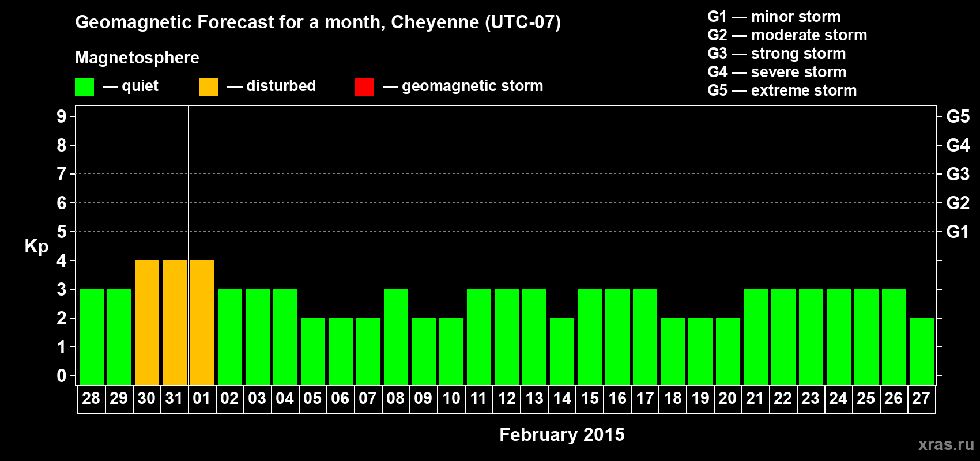Click date label 26 on the axis
The width and height of the screenshot is (980, 461).
tap(894, 398)
